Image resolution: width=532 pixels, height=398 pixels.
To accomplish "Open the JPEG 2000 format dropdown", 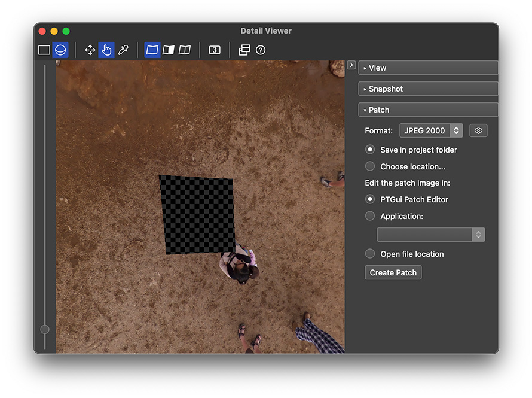I will (x=431, y=130).
